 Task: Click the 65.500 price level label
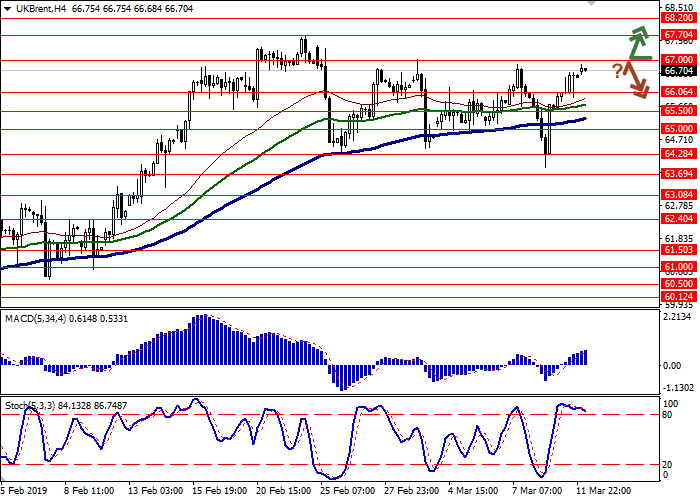coord(678,110)
